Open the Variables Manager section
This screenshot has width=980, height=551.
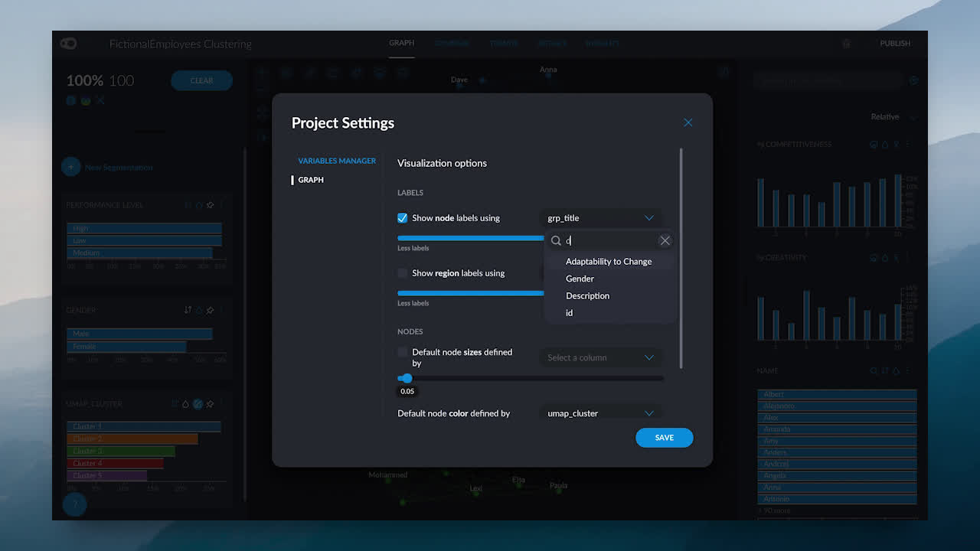pyautogui.click(x=337, y=161)
